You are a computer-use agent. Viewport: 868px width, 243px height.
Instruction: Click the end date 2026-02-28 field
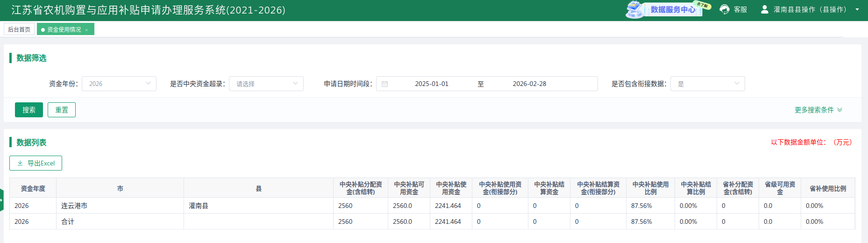point(529,84)
